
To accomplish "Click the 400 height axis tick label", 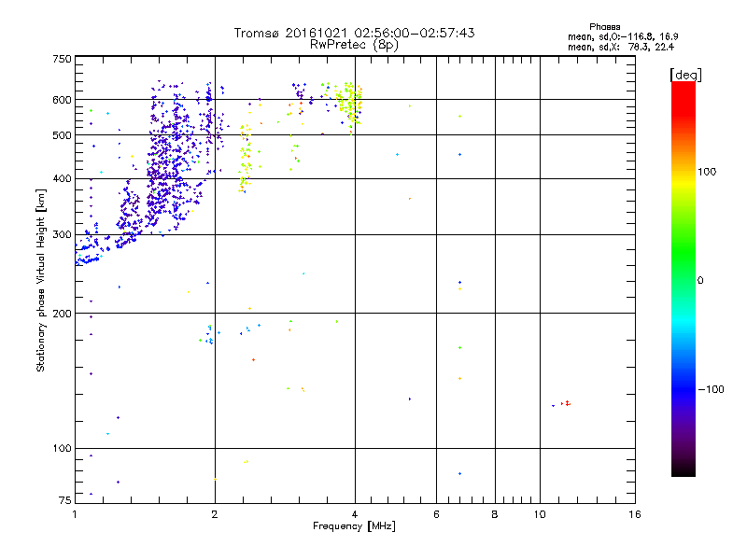I will coord(62,178).
